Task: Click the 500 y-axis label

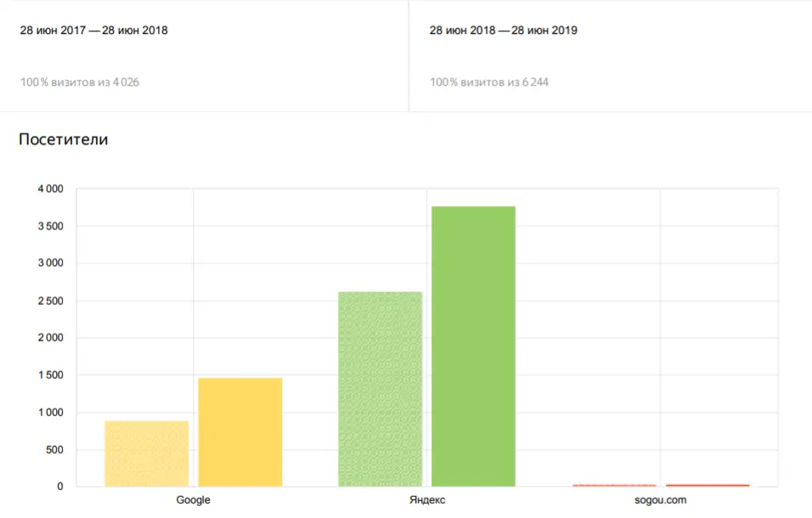Action: (54, 450)
